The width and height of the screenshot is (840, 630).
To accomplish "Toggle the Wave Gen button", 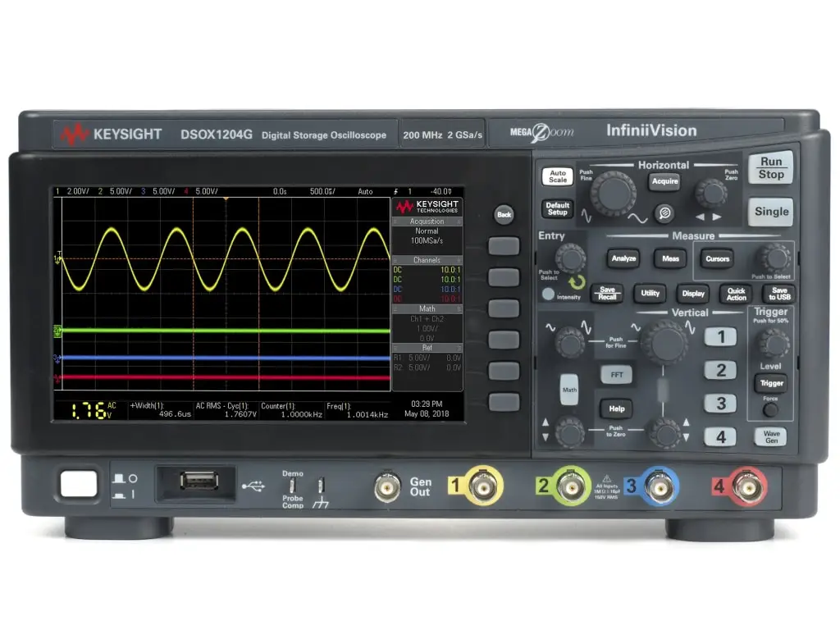I will [x=771, y=436].
